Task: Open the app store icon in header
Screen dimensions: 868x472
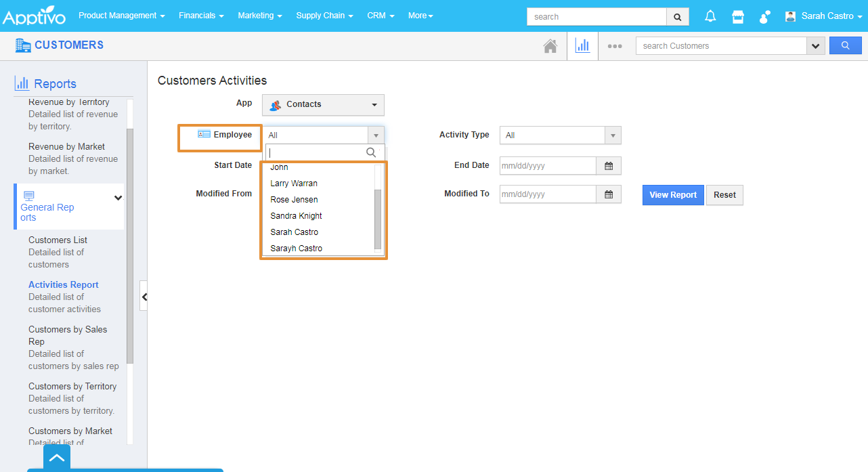Action: [x=738, y=16]
